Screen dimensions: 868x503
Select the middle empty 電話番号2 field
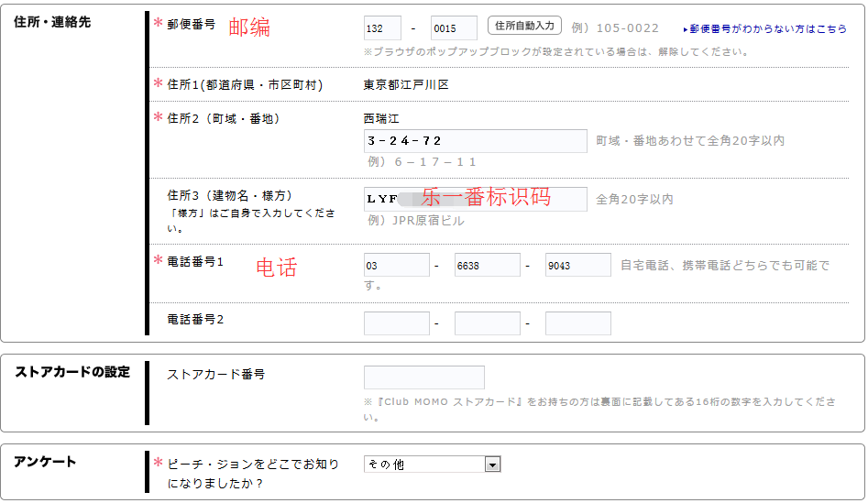tap(487, 323)
